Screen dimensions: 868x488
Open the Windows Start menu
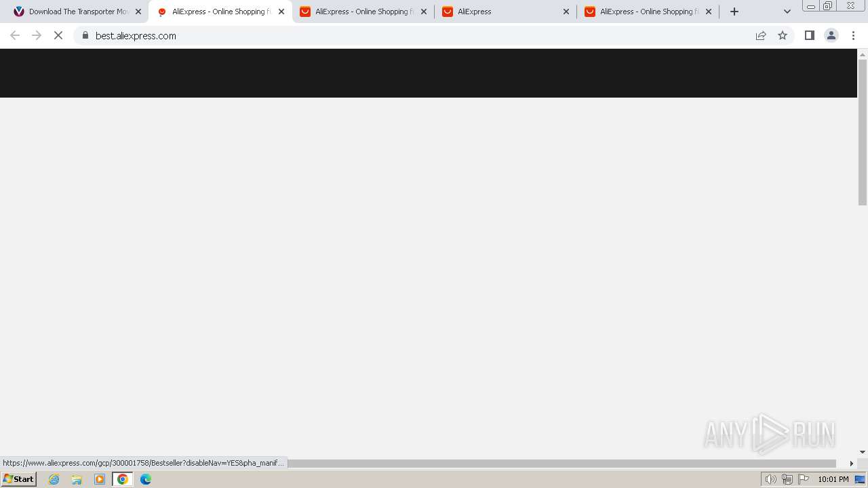[x=18, y=479]
